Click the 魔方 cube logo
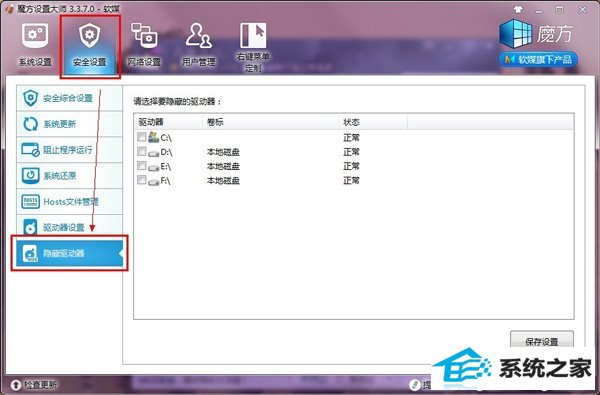This screenshot has width=600, height=395. click(516, 34)
